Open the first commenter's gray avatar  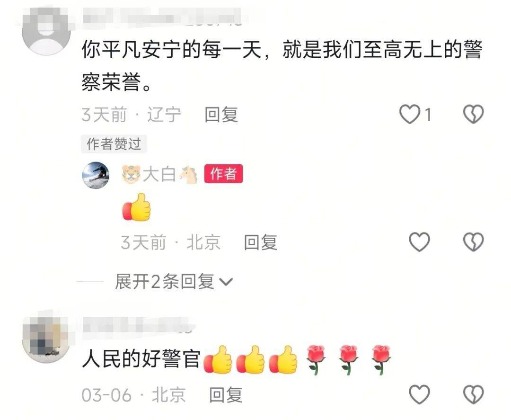coord(46,31)
